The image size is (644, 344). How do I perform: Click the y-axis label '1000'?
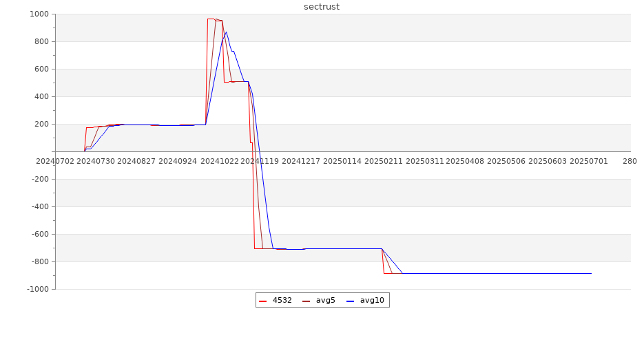[39, 14]
